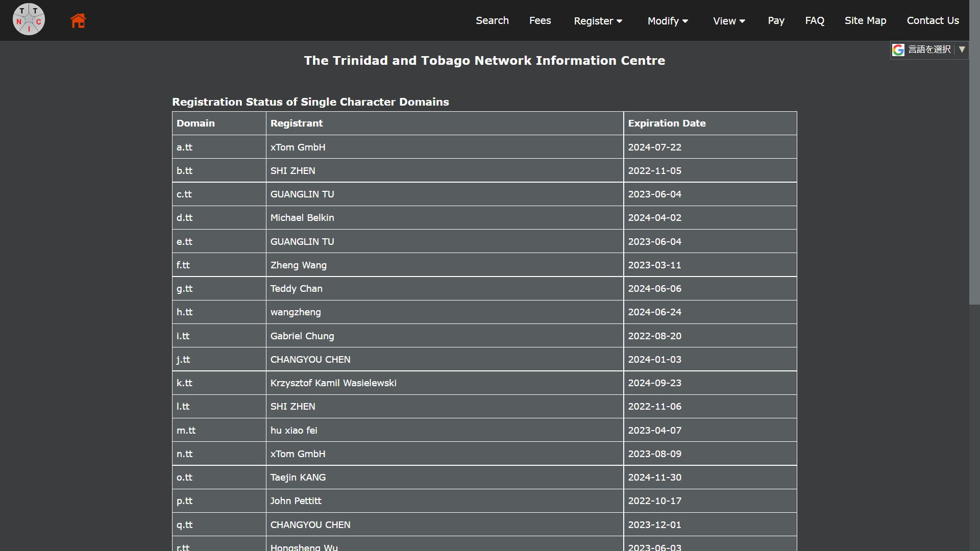Go to the orange home icon

[x=78, y=20]
